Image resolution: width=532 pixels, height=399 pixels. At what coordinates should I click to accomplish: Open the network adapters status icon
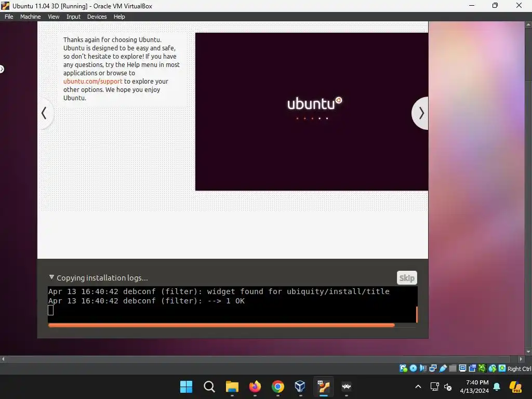pos(433,368)
